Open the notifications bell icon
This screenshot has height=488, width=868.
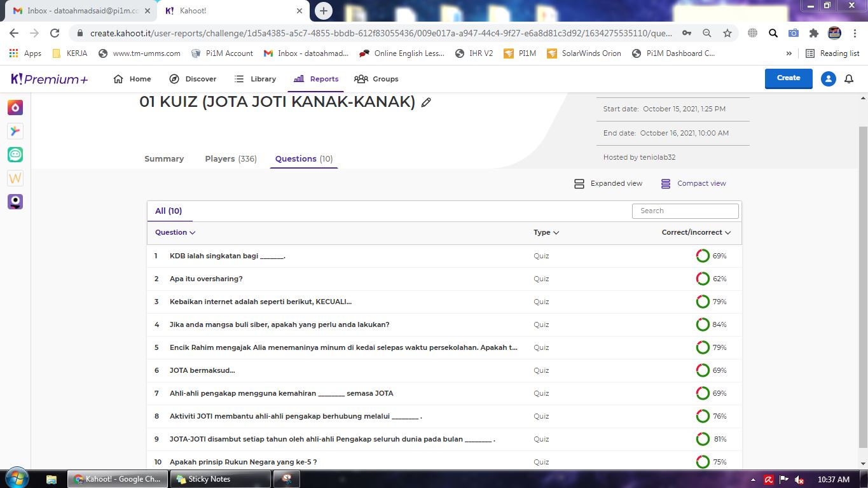click(848, 79)
